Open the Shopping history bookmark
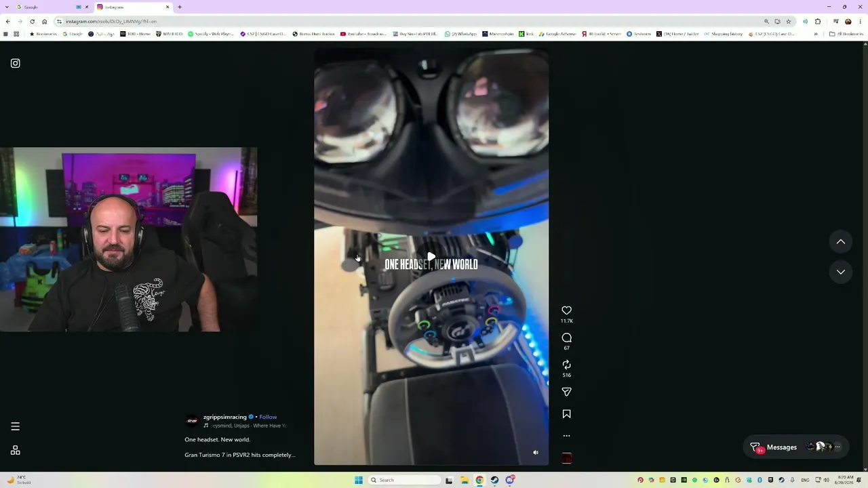The width and height of the screenshot is (868, 488). [724, 34]
